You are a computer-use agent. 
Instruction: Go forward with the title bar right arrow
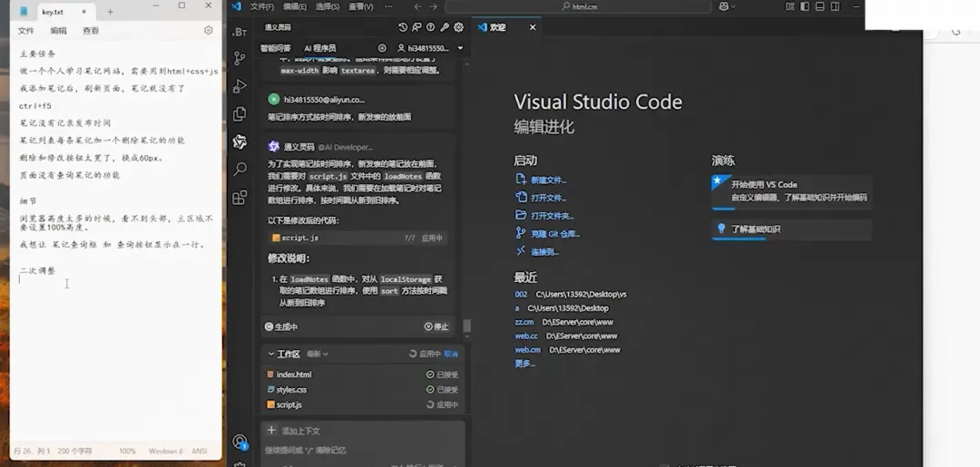(x=433, y=7)
